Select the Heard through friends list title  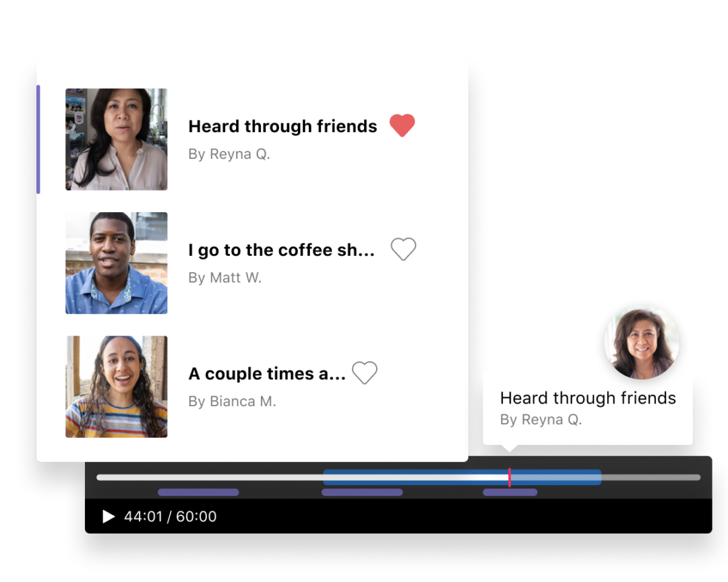tap(282, 126)
